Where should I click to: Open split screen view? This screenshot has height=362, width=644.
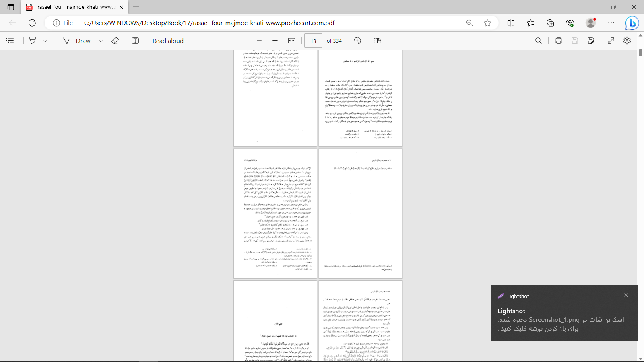(511, 23)
